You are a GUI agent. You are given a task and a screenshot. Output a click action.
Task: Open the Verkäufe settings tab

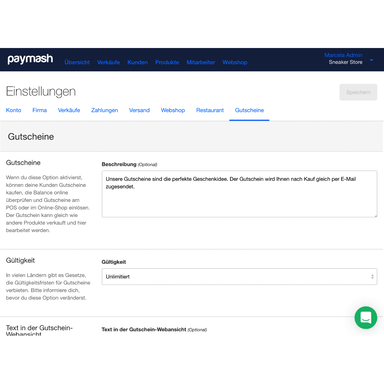[x=69, y=110]
